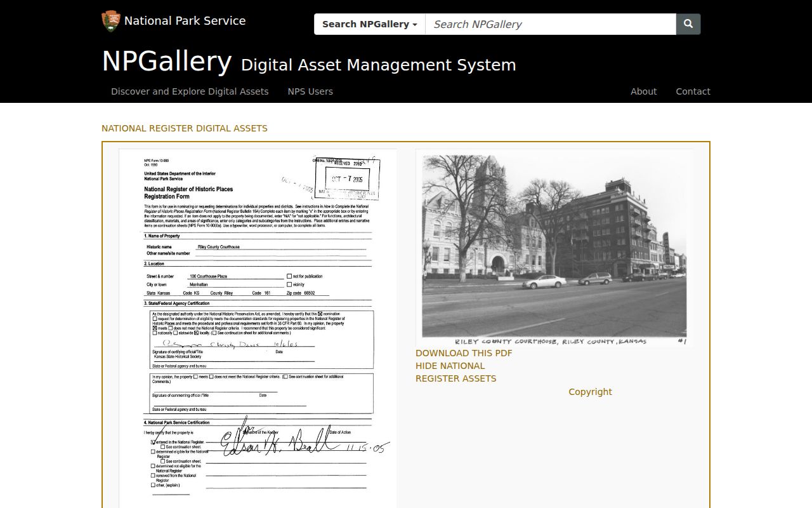Viewport: 812px width, 508px height.
Task: Click the National Park Service arrowhead logo
Action: [110, 21]
